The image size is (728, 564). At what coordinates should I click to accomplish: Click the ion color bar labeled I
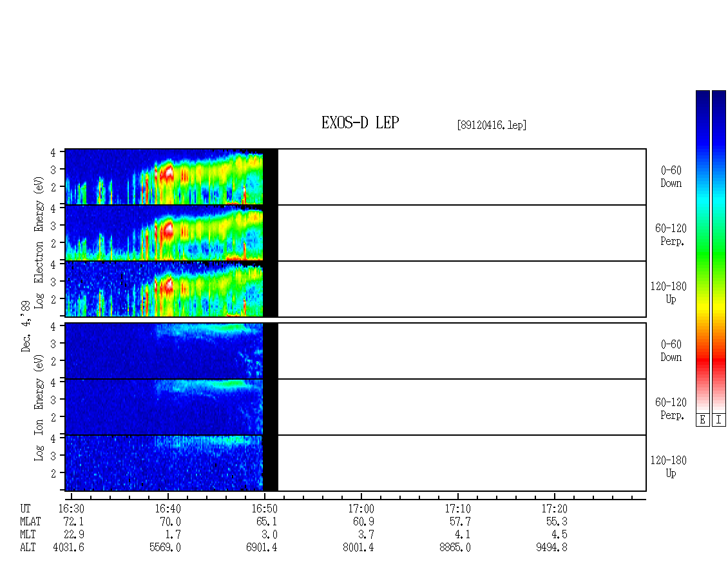coord(719,251)
